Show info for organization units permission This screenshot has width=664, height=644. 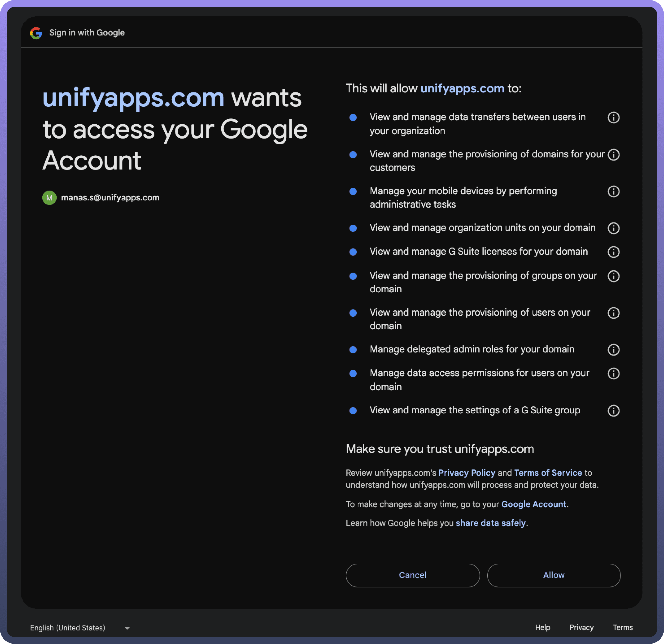pyautogui.click(x=613, y=228)
